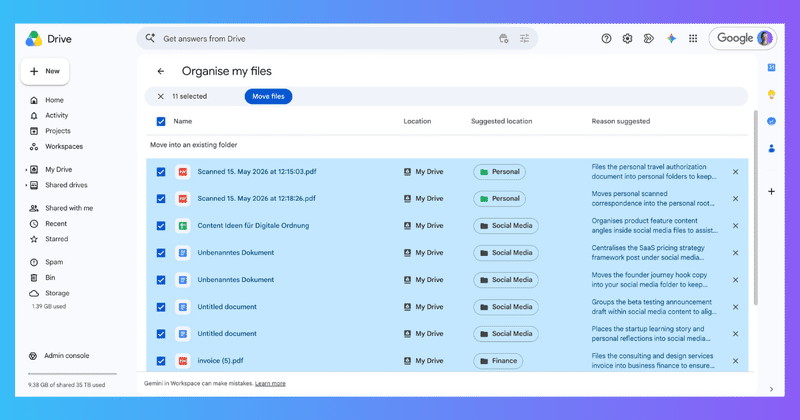Click the storage usage progress bar
Image resolution: width=800 pixels, height=420 pixels.
pyautogui.click(x=72, y=374)
